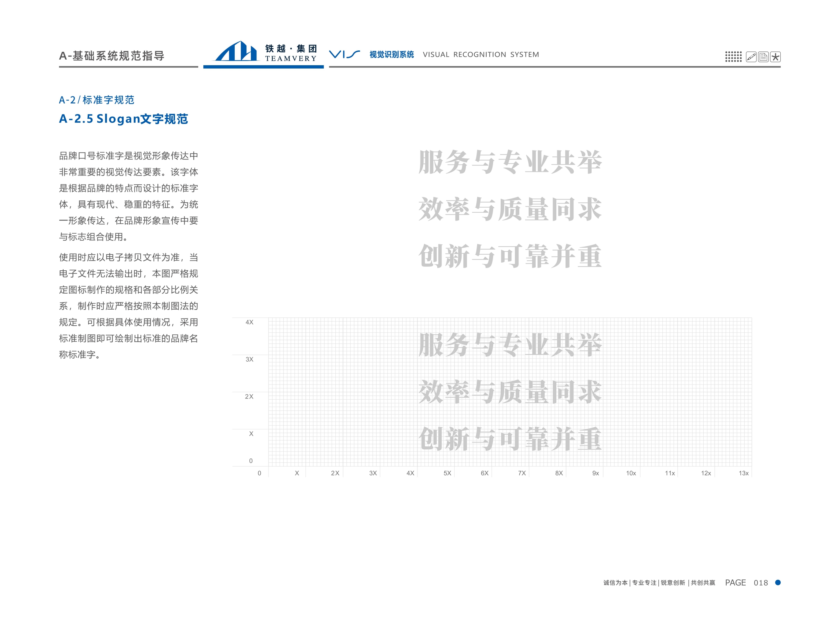The height and width of the screenshot is (623, 840).
Task: Click 服务与专业共举 inside the grid
Action: click(x=510, y=345)
